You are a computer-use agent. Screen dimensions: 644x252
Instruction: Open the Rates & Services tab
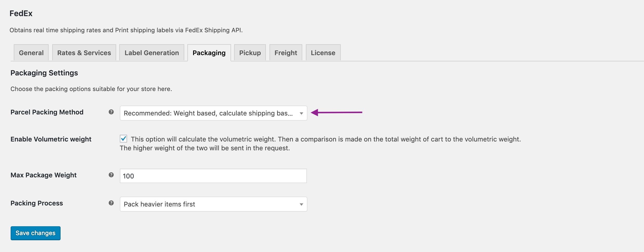(84, 53)
